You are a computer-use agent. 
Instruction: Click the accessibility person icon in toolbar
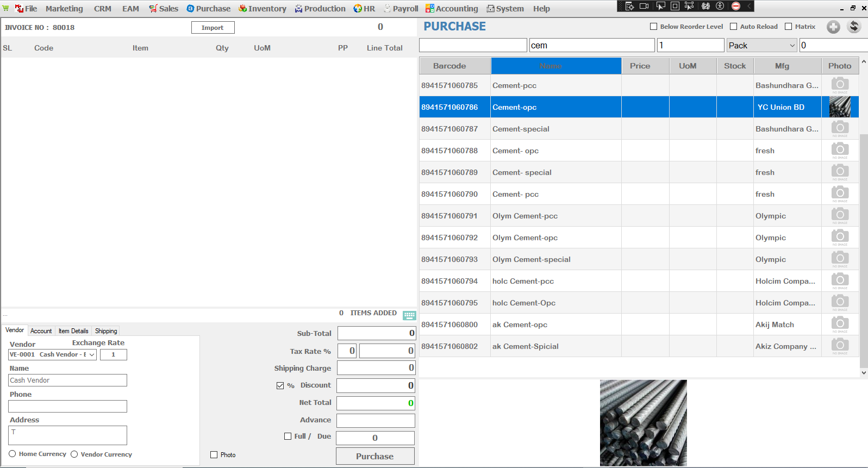pos(720,6)
